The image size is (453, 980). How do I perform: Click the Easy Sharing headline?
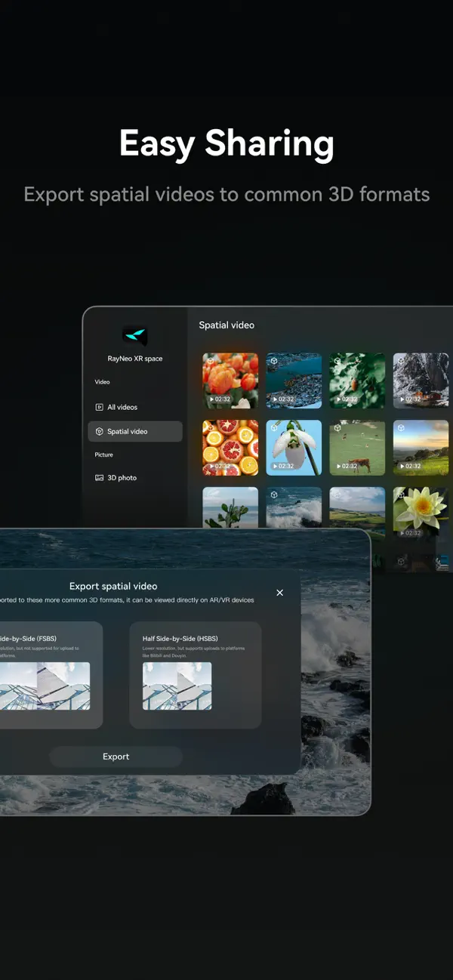(226, 143)
